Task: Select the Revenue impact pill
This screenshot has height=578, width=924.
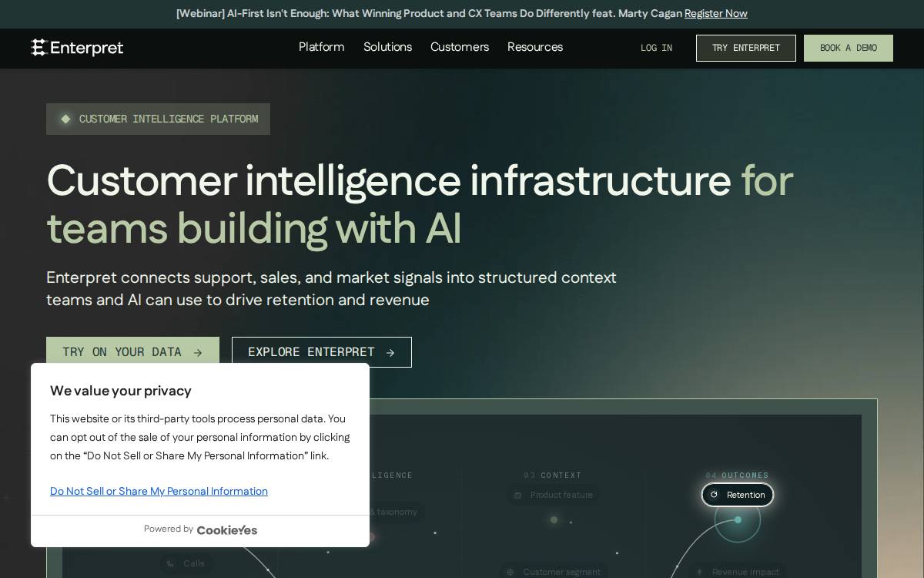Action: pos(737,572)
